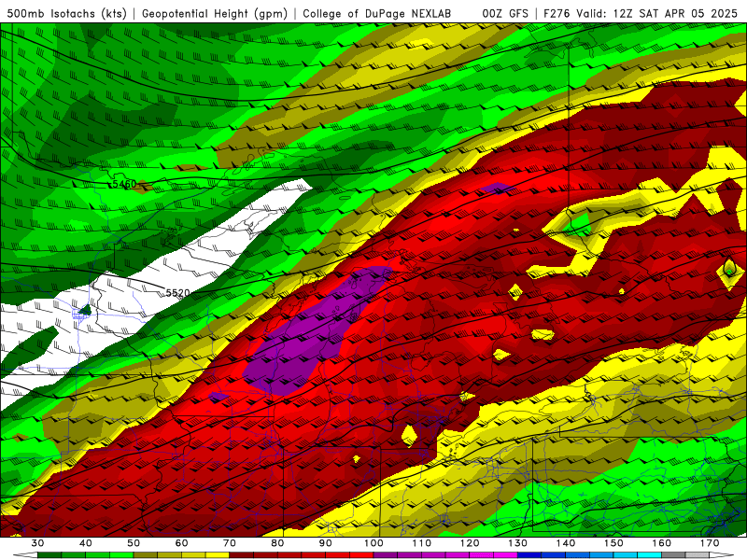Click the 50 knot label on the legend
The image size is (747, 560).
pos(134,543)
